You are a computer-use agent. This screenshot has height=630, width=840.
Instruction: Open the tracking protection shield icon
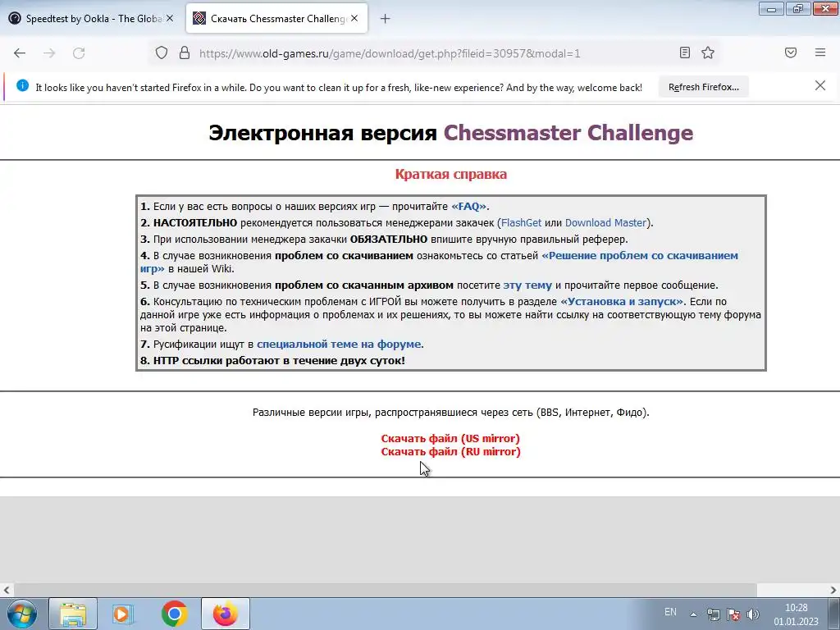coord(162,53)
